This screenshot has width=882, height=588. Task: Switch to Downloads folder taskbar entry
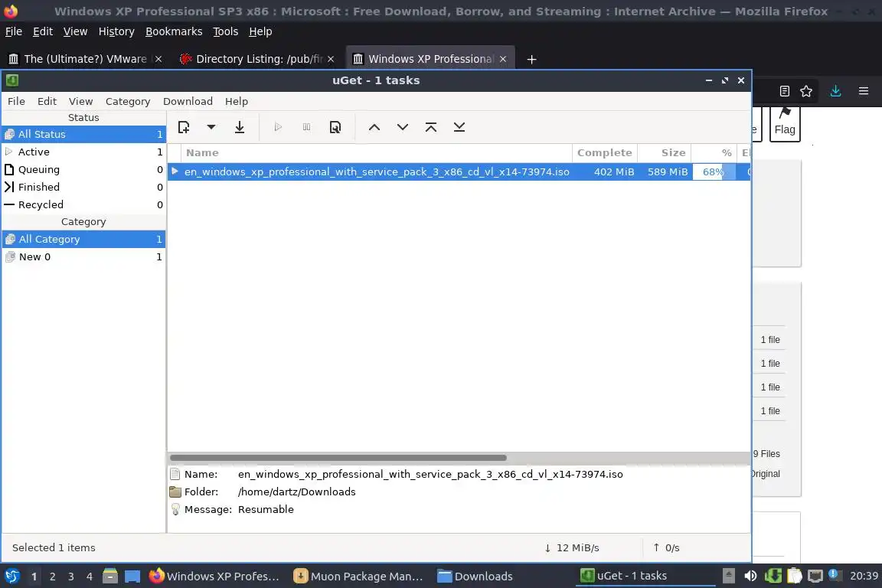[475, 577]
